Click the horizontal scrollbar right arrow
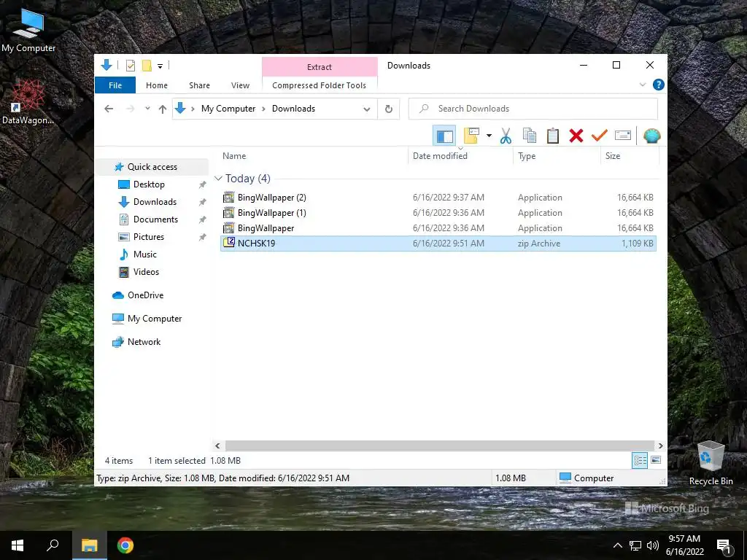Screen dimensions: 747x560 tap(661, 446)
